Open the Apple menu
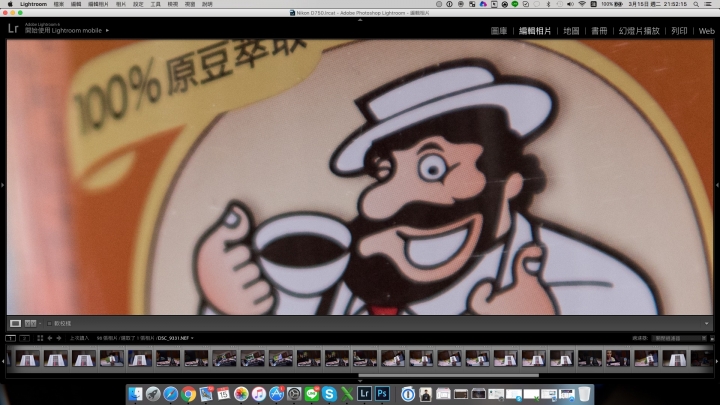The image size is (720, 405). [10, 4]
